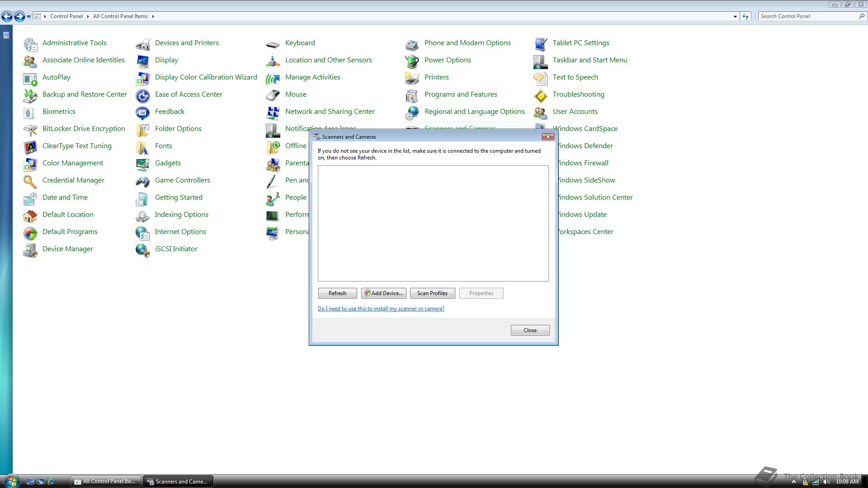The image size is (868, 488).
Task: Open the ClearType Text Tuning icon
Action: [30, 147]
